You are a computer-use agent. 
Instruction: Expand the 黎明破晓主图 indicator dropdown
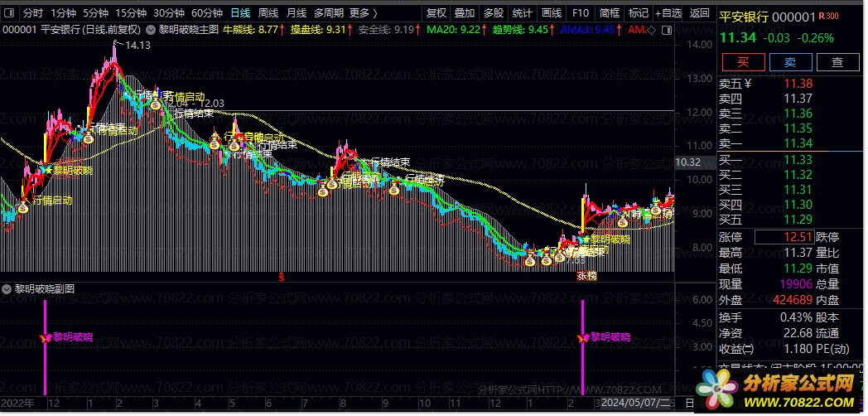tap(149, 30)
